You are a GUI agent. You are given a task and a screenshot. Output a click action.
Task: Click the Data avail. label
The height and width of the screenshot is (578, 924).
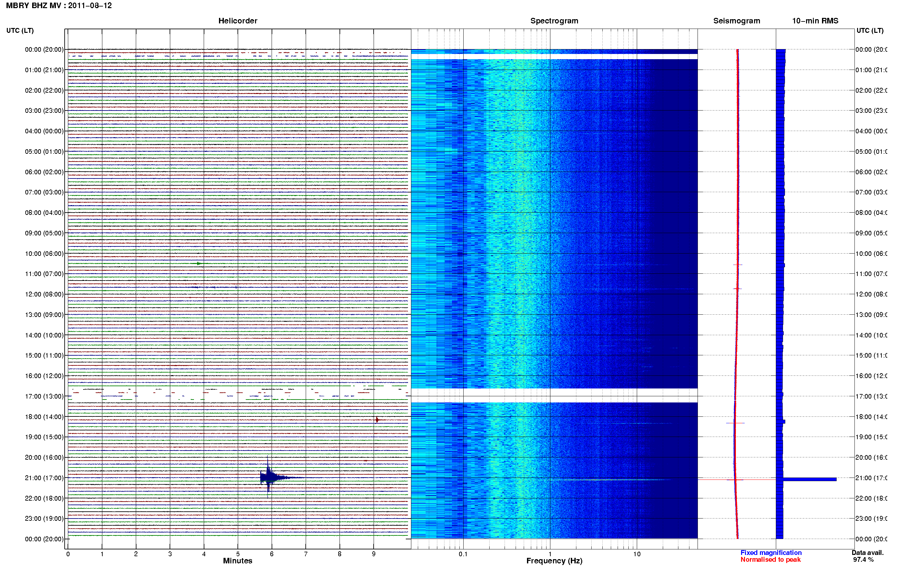(867, 553)
